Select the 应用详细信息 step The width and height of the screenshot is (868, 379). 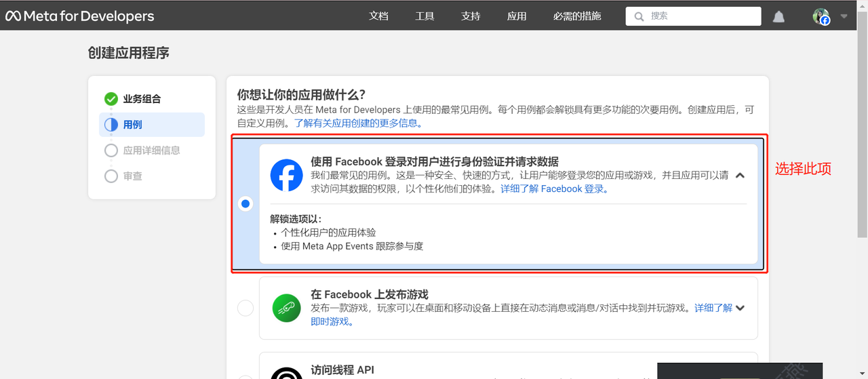point(152,151)
